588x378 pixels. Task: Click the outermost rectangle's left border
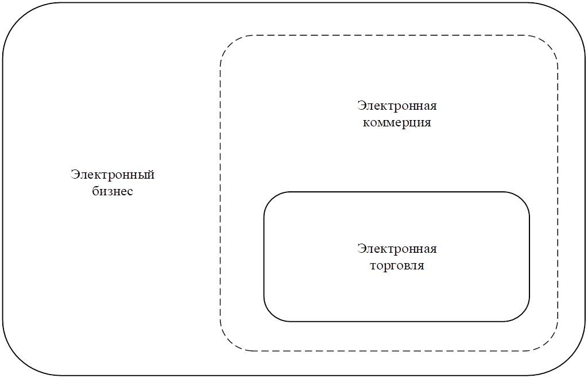[x=3, y=190]
